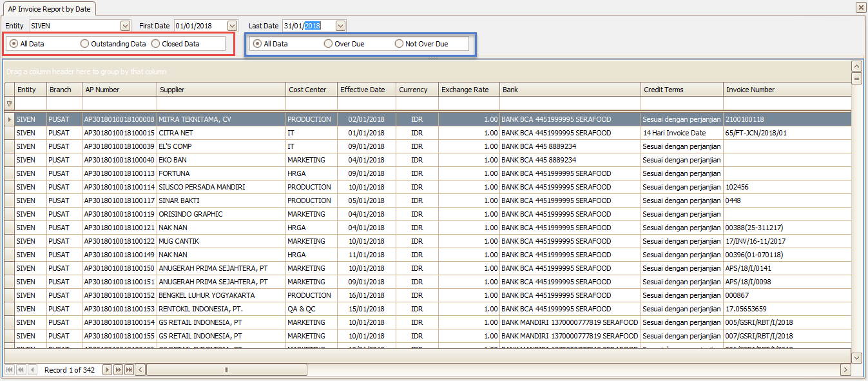Click the Bank filter row cell

click(x=570, y=103)
